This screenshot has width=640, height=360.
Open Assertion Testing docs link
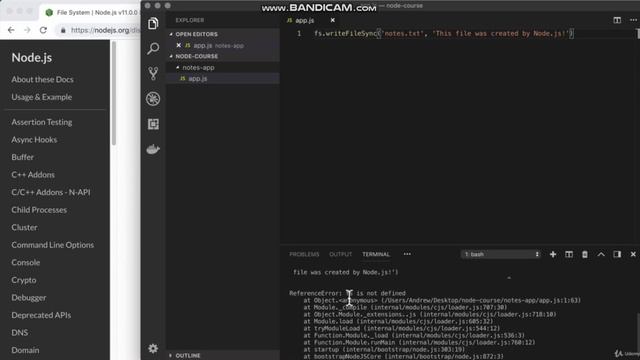coord(42,122)
